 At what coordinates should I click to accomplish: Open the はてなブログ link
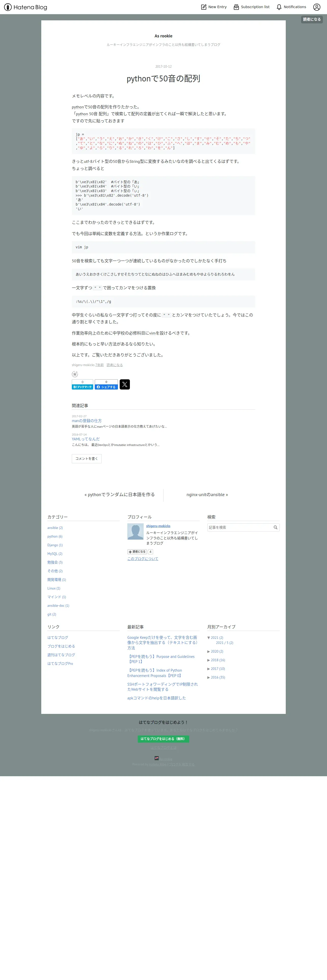(x=58, y=638)
